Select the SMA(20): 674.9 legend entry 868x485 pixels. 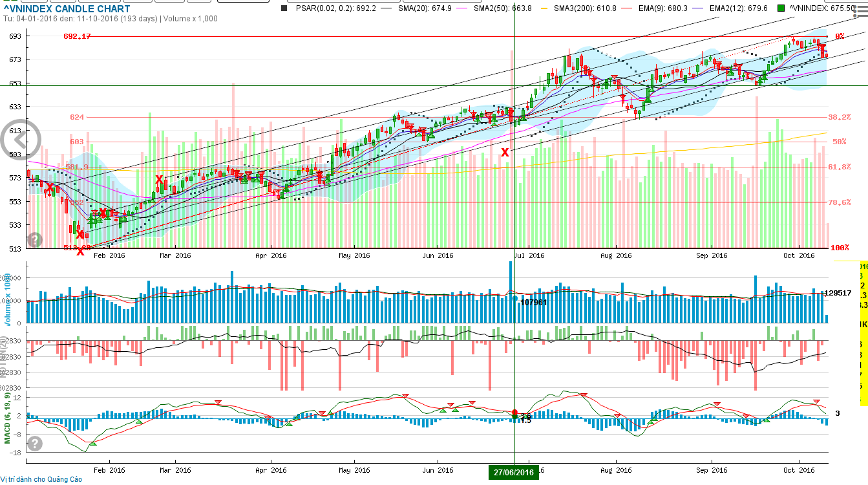[x=426, y=8]
